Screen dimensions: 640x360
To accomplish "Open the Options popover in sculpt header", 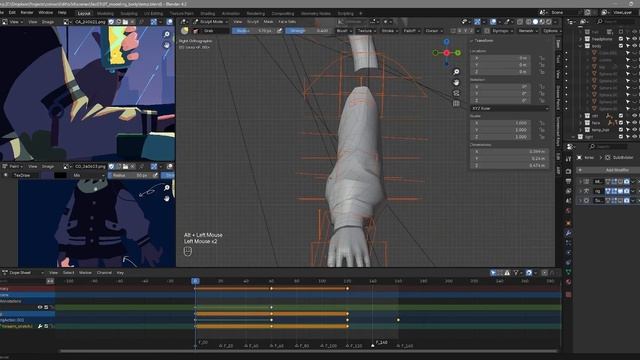I will click(x=551, y=31).
